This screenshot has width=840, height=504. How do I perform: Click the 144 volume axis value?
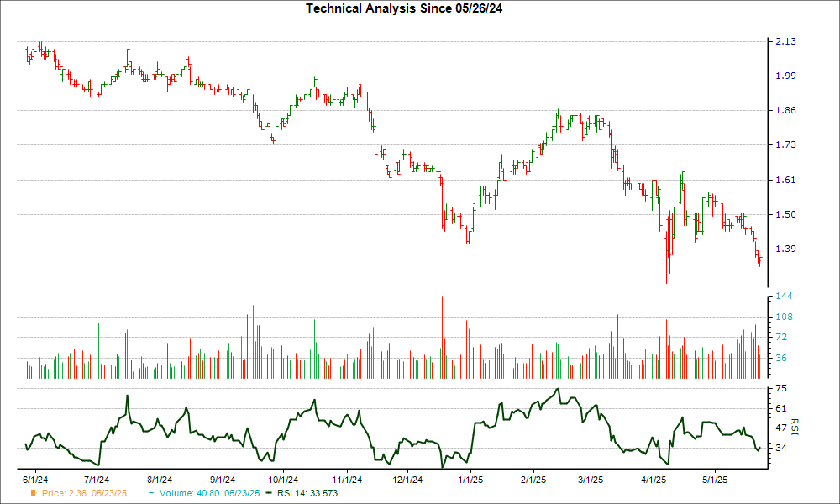coord(785,297)
